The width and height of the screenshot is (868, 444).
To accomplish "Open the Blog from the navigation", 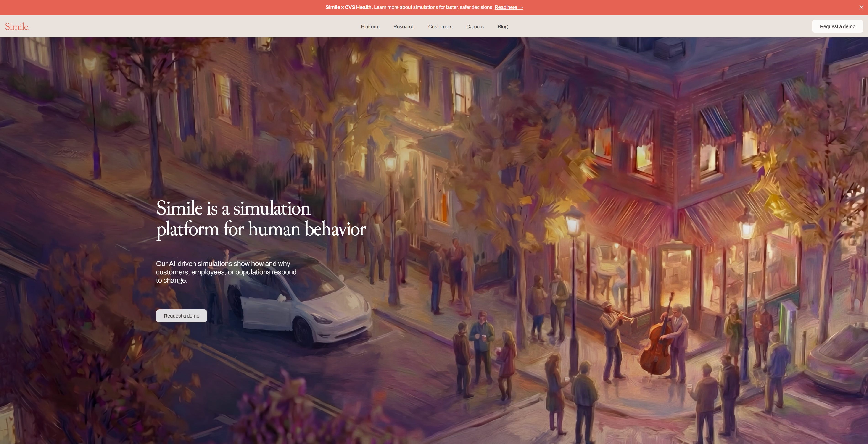I will [x=502, y=27].
